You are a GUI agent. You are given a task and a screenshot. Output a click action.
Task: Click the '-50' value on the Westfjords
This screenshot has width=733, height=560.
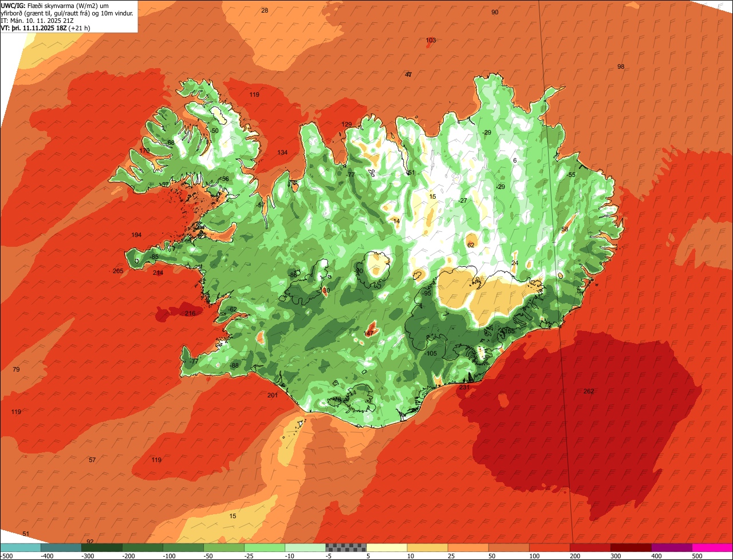(214, 131)
